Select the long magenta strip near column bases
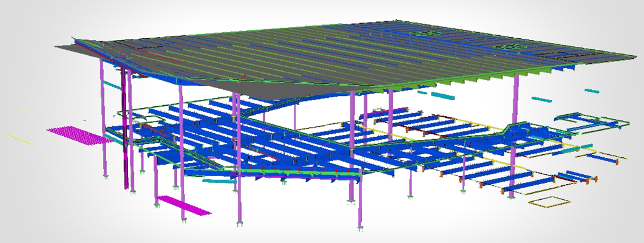This screenshot has height=243, width=644. (x=183, y=205)
